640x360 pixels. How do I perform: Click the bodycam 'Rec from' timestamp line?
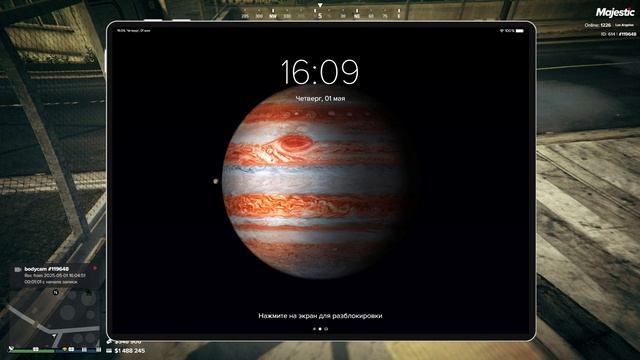55,276
